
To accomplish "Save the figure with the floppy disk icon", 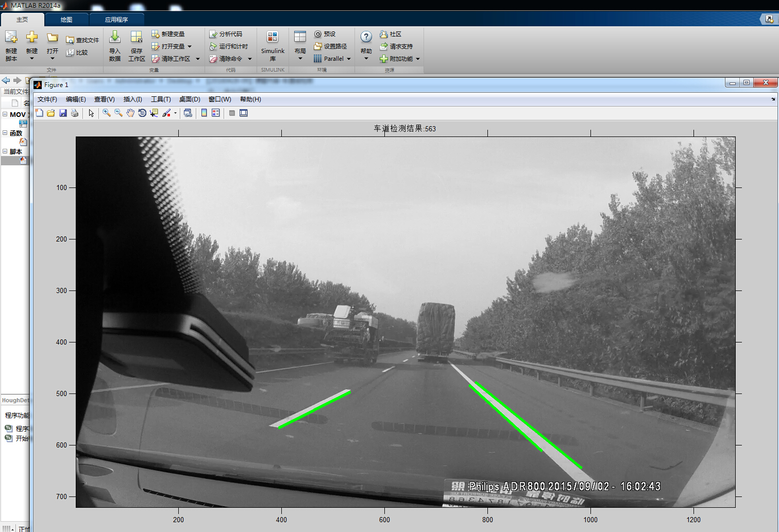I will pos(63,113).
